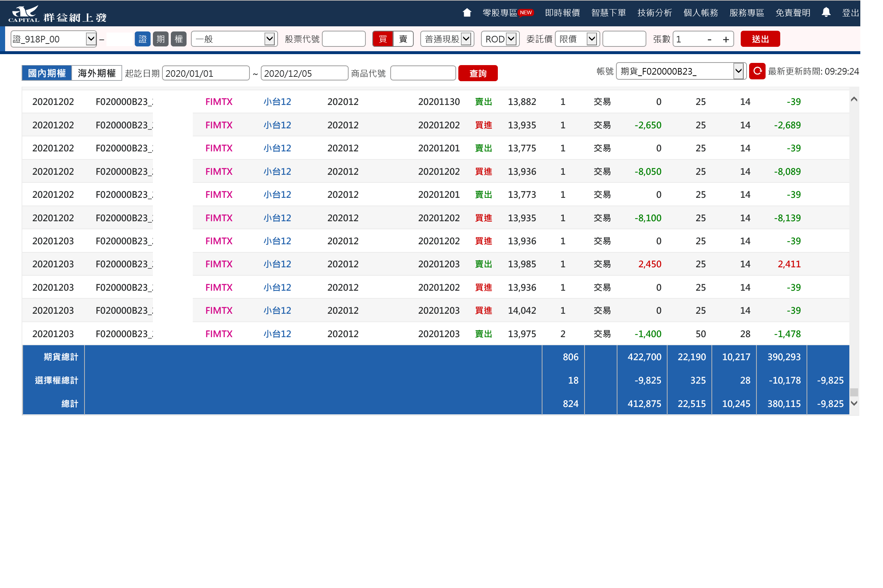
Task: Toggle the 賣 sell side button
Action: pos(403,39)
